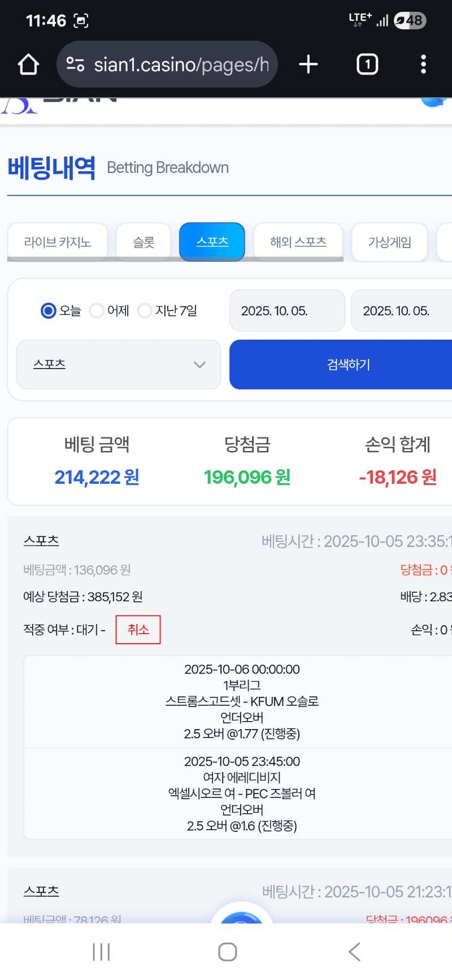Open the tab switcher icon
Image resolution: width=452 pixels, height=980 pixels.
click(367, 64)
